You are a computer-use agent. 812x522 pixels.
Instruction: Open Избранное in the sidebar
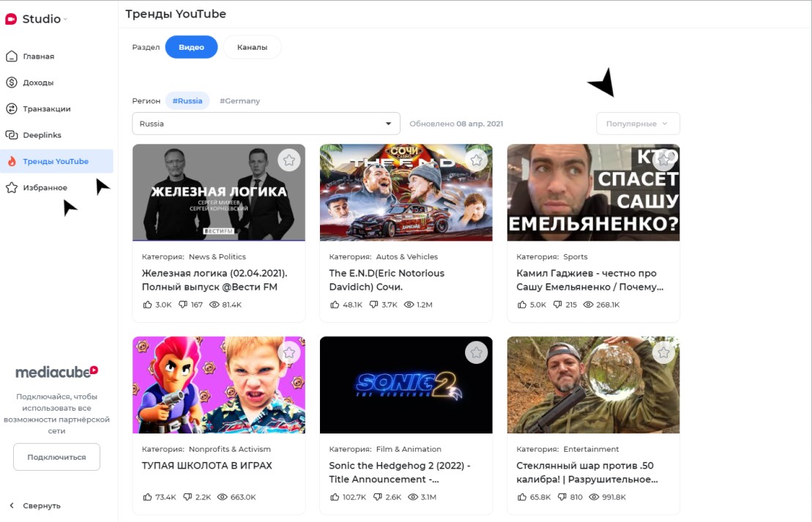pos(45,188)
